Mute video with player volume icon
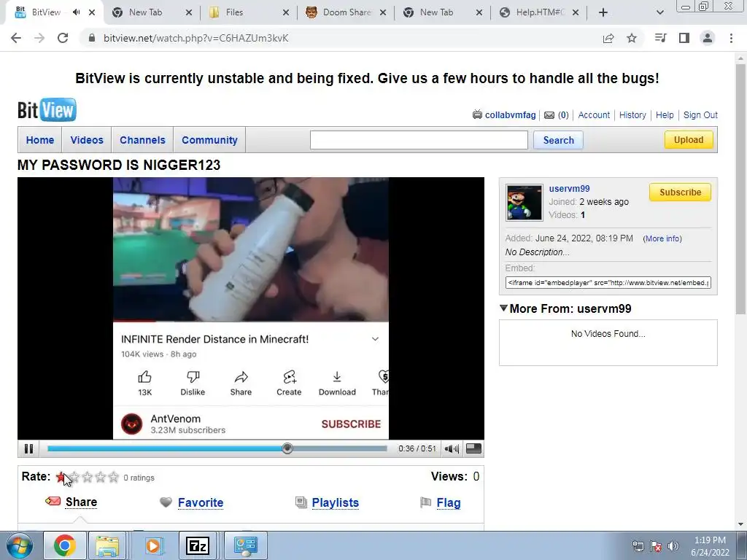 [x=451, y=448]
